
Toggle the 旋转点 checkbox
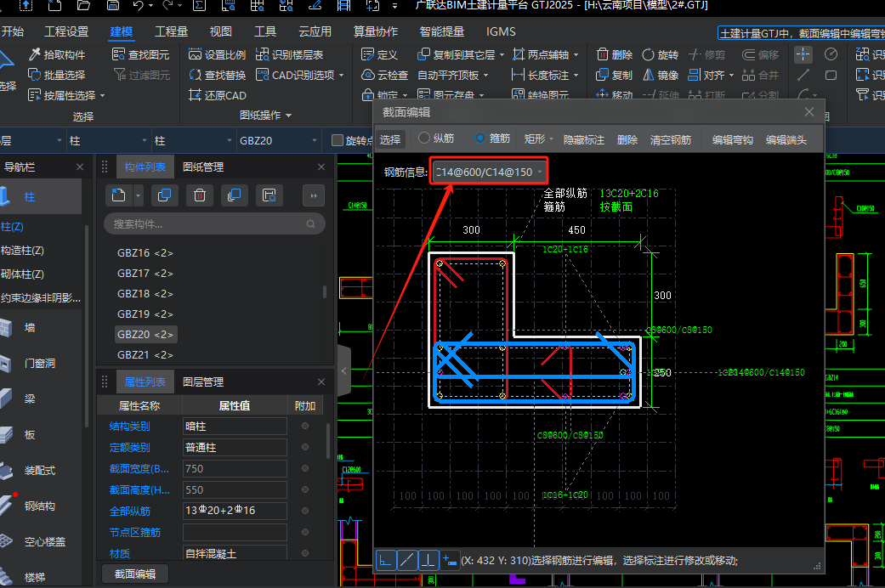click(x=338, y=140)
